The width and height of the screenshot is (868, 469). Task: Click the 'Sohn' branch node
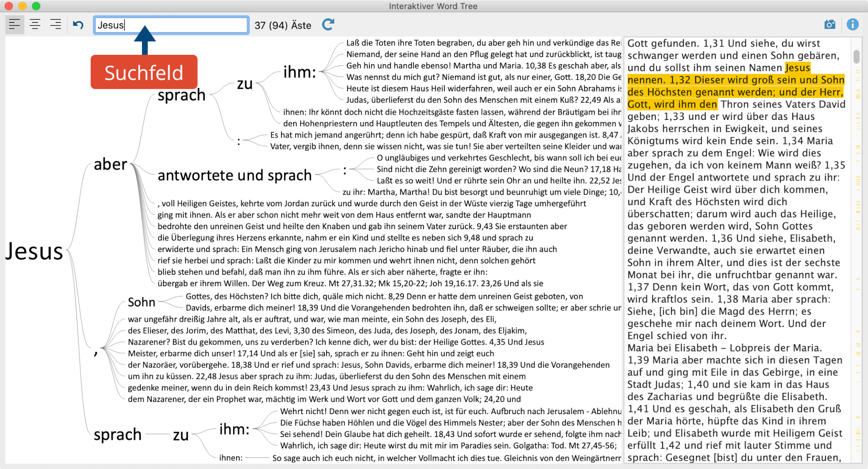141,302
